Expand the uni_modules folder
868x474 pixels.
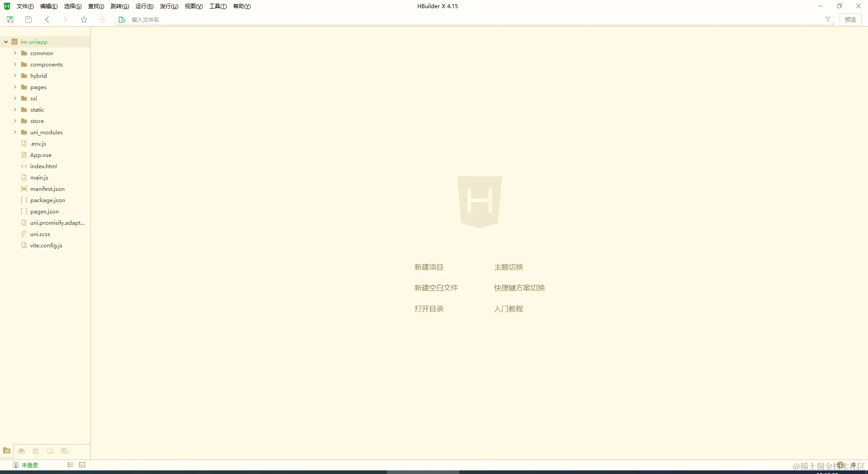[x=15, y=132]
